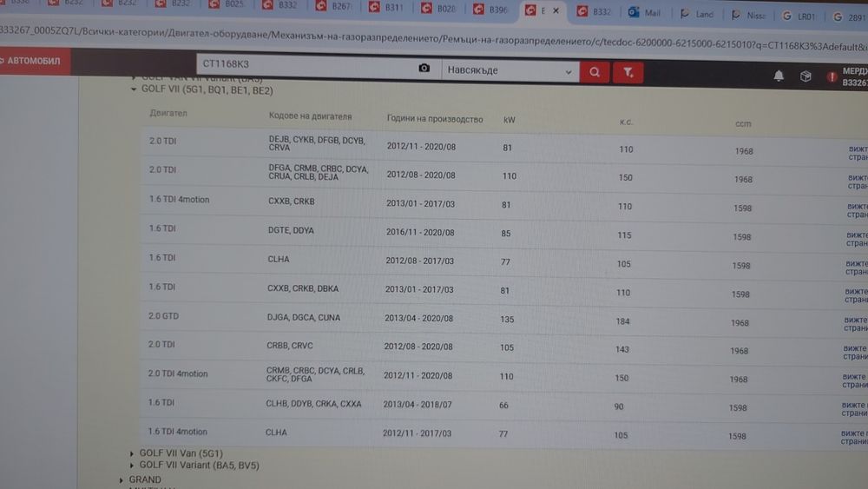Image resolution: width=868 pixels, height=489 pixels.
Task: Click the ccm column header
Action: [743, 123]
